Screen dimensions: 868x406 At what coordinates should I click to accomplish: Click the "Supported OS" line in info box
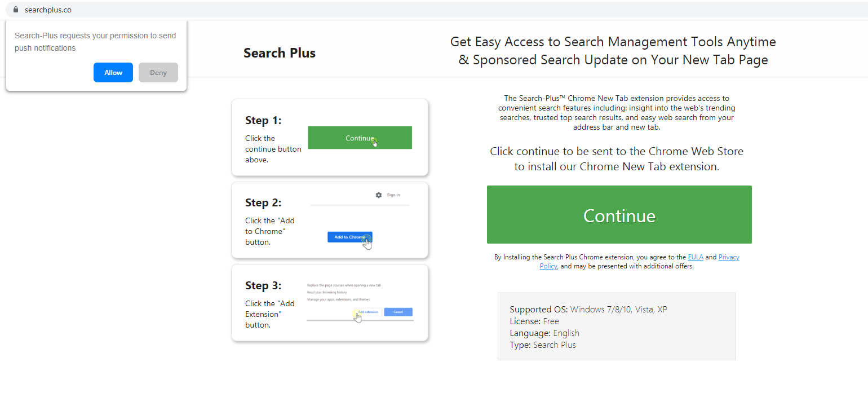588,310
